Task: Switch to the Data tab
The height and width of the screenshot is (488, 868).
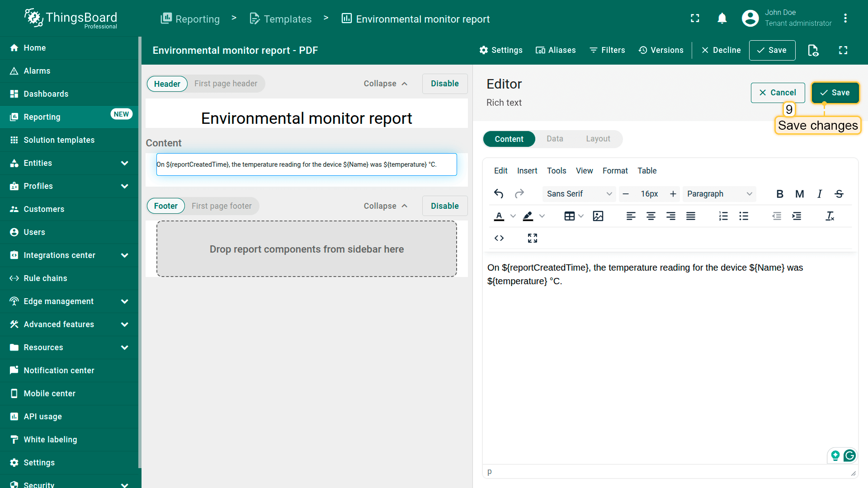Action: 555,139
